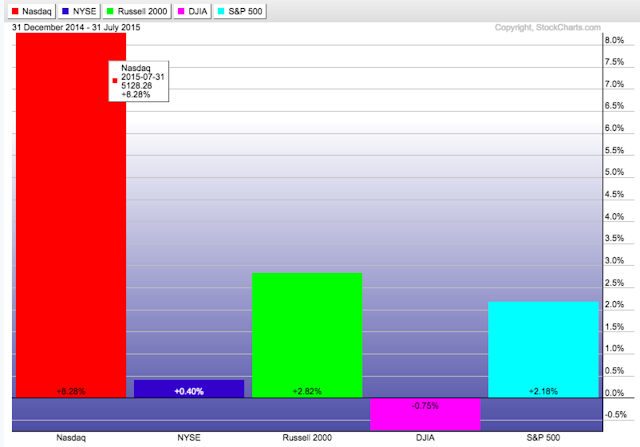Click the -0.75% label on DJIA bar
The image size is (640, 447).
pyautogui.click(x=425, y=406)
